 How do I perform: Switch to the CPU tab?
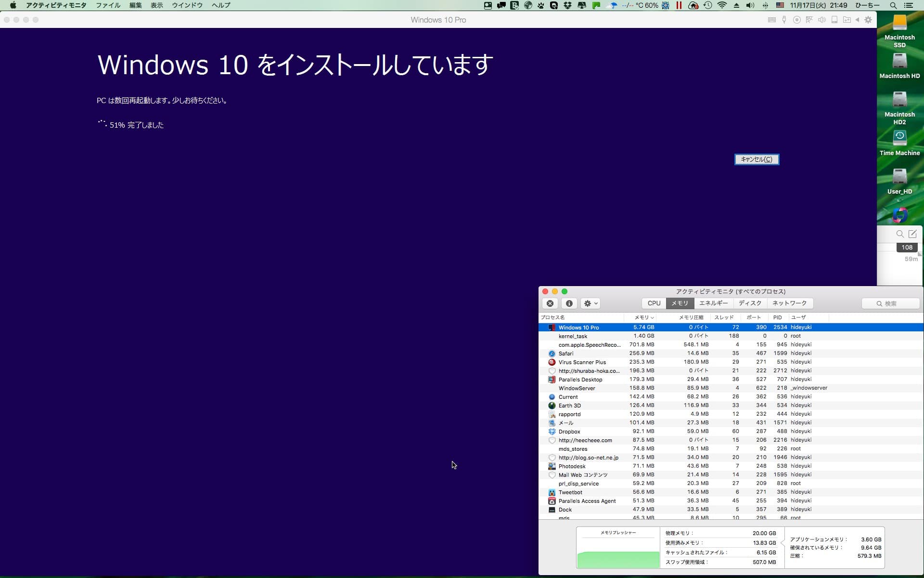click(x=654, y=303)
